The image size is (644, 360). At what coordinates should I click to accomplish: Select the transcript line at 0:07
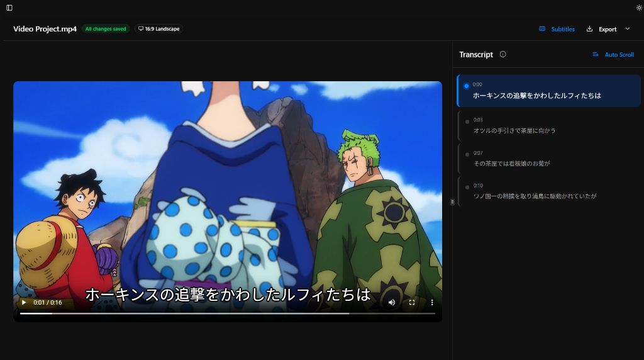(x=548, y=159)
